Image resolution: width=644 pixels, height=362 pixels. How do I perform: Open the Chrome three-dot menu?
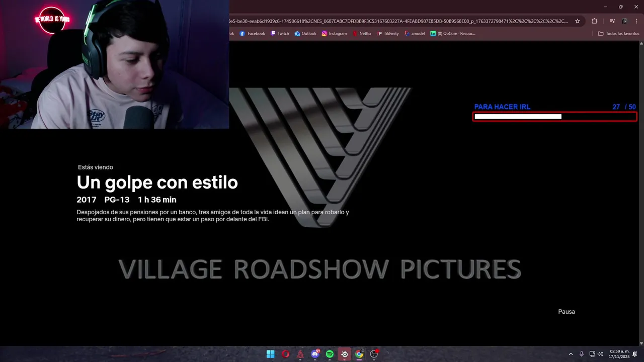click(x=636, y=21)
